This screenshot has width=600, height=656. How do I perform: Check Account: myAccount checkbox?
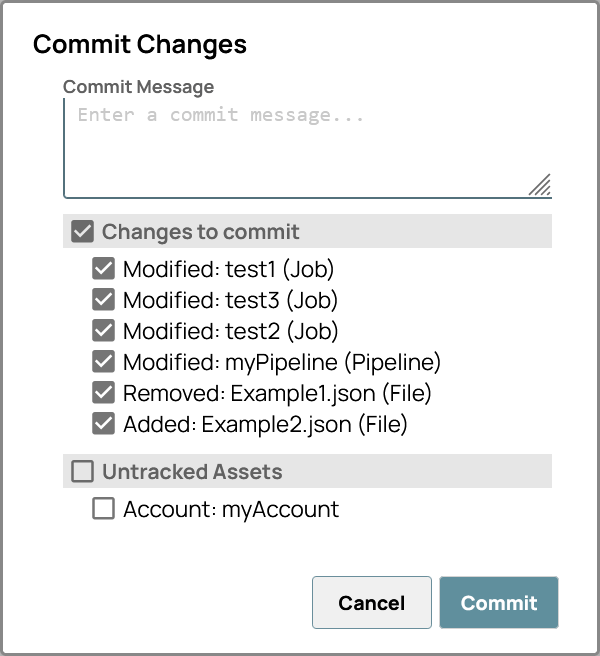coord(103,509)
